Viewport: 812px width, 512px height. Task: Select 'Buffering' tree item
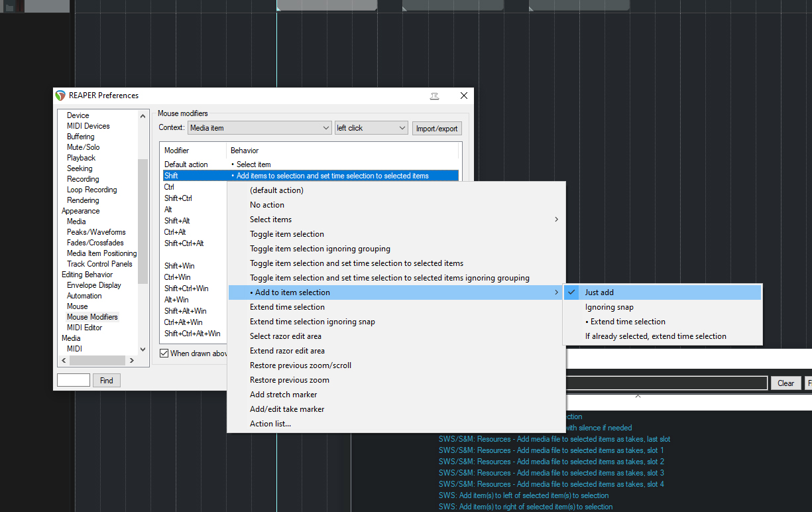coord(80,137)
